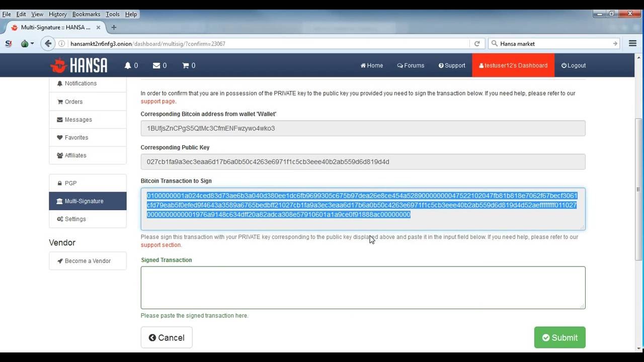Screen dimensions: 644x362
Task: Open Support in navbar
Action: [452, 65]
